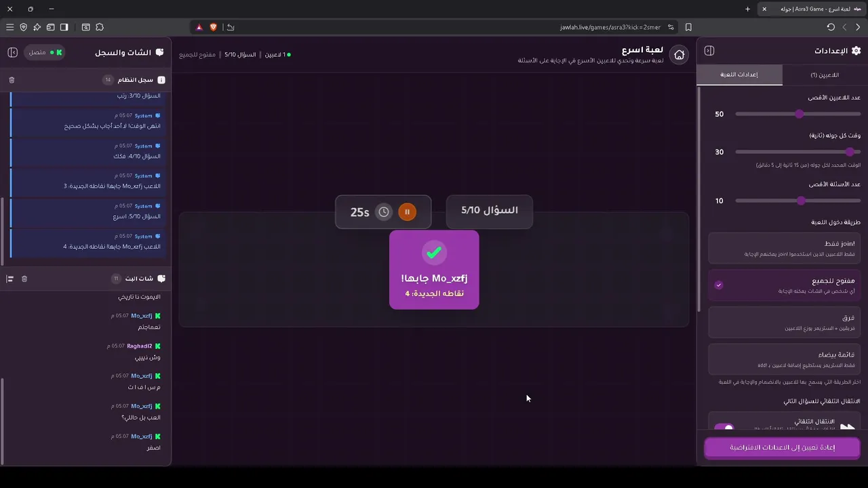The height and width of the screenshot is (488, 868).
Task: Open the Brave wallet toolbar icon
Action: [50, 27]
